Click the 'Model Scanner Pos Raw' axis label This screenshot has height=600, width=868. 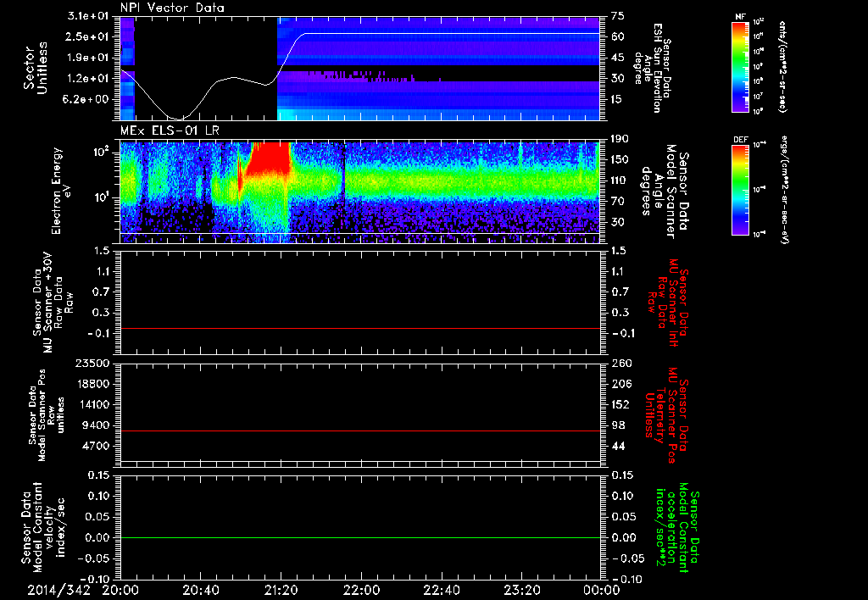point(47,415)
